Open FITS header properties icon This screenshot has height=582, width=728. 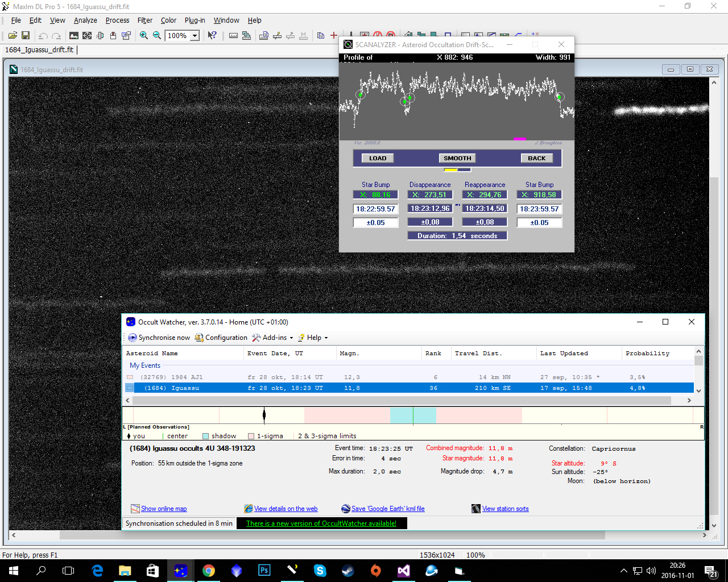coord(126,35)
